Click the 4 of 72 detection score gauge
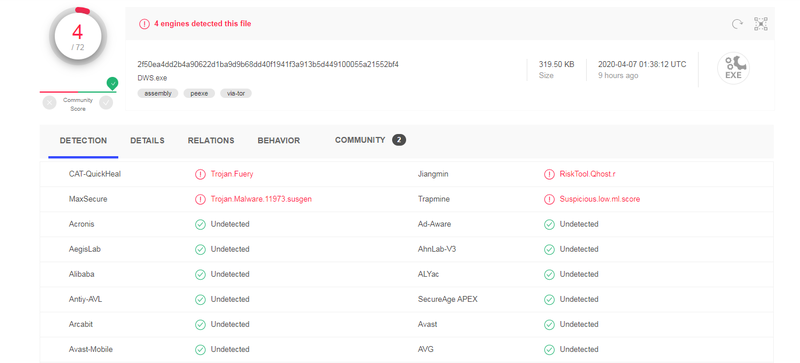The width and height of the screenshot is (800, 363). 78,36
